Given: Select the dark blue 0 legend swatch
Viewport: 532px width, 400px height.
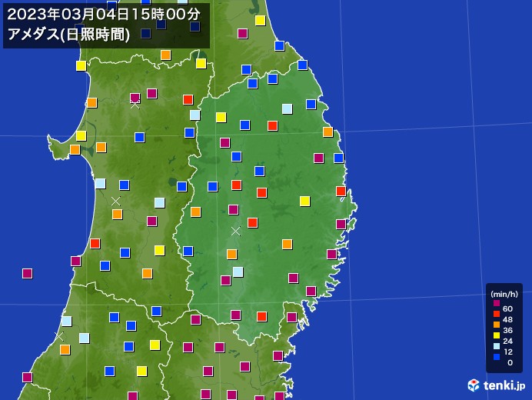Looking at the screenshot, I should coord(497,357).
